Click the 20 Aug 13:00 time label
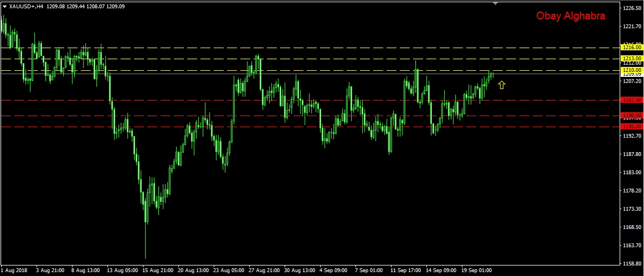644x276 pixels. pyautogui.click(x=193, y=270)
